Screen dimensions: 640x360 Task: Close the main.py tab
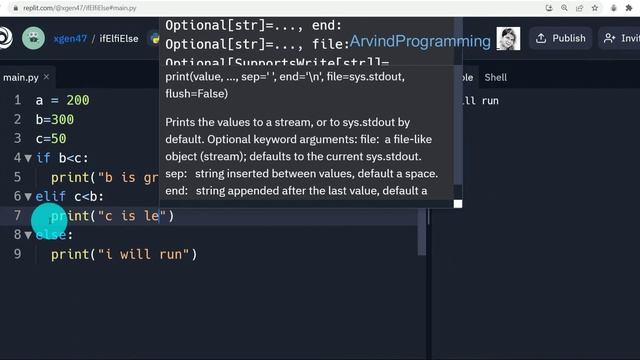tap(47, 77)
